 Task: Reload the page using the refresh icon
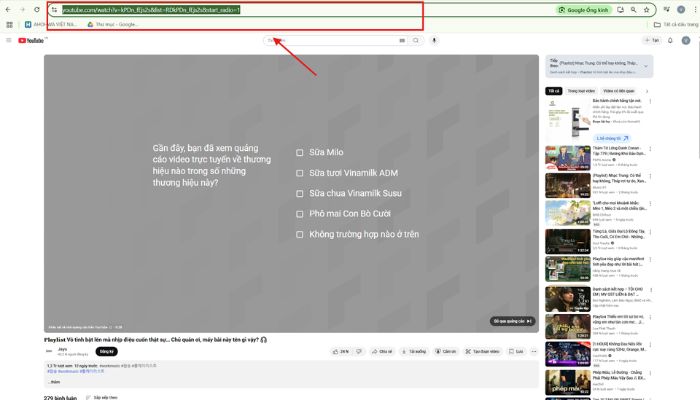[37, 9]
